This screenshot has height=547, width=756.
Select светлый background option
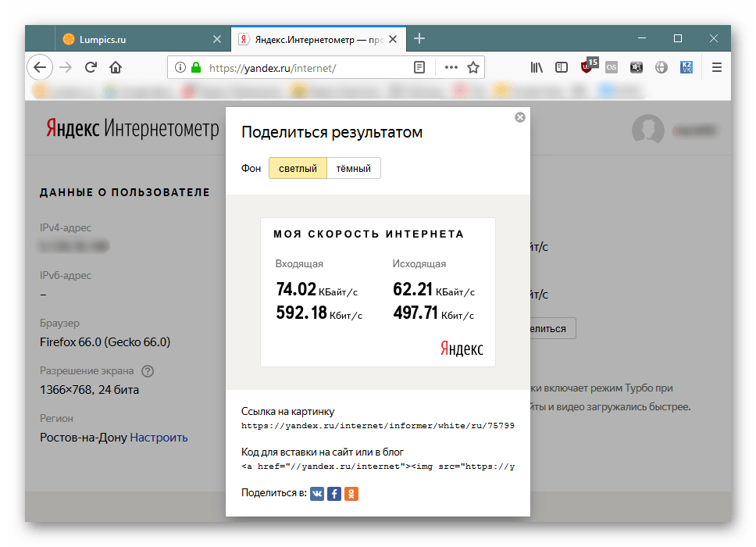(298, 168)
